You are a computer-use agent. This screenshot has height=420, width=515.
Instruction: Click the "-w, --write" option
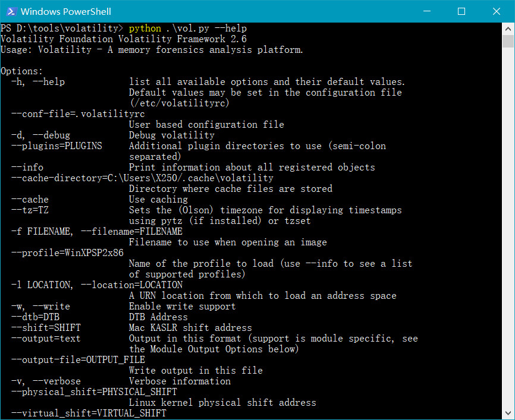point(40,307)
